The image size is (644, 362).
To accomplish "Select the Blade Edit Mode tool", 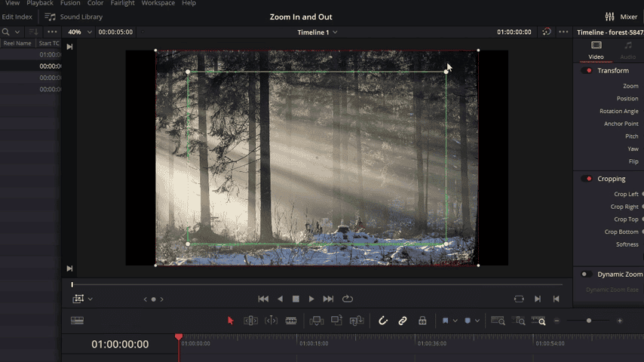I will point(291,321).
